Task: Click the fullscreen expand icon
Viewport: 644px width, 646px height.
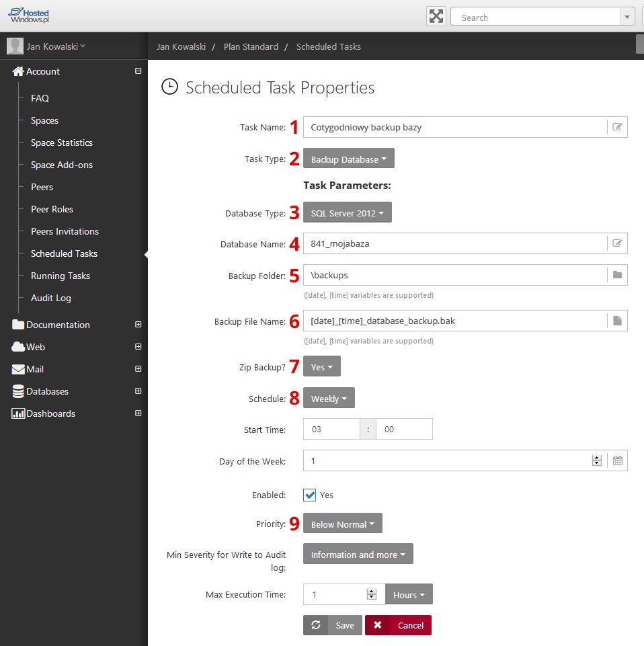Action: pos(436,17)
